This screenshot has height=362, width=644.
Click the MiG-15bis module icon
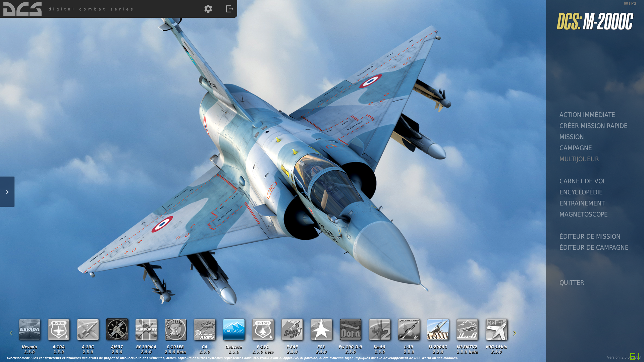496,329
